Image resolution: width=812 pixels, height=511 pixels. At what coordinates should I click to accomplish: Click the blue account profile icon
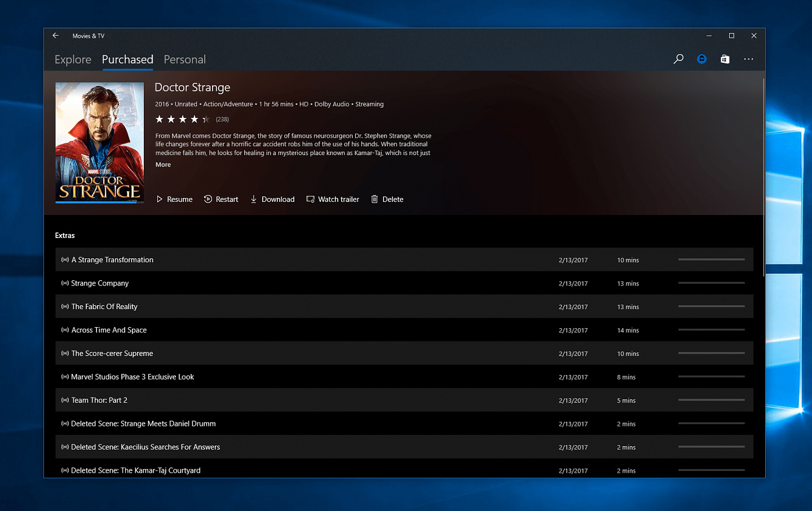pos(701,59)
